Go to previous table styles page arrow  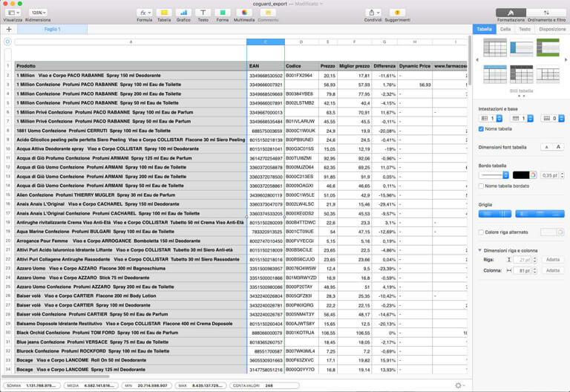pos(477,60)
